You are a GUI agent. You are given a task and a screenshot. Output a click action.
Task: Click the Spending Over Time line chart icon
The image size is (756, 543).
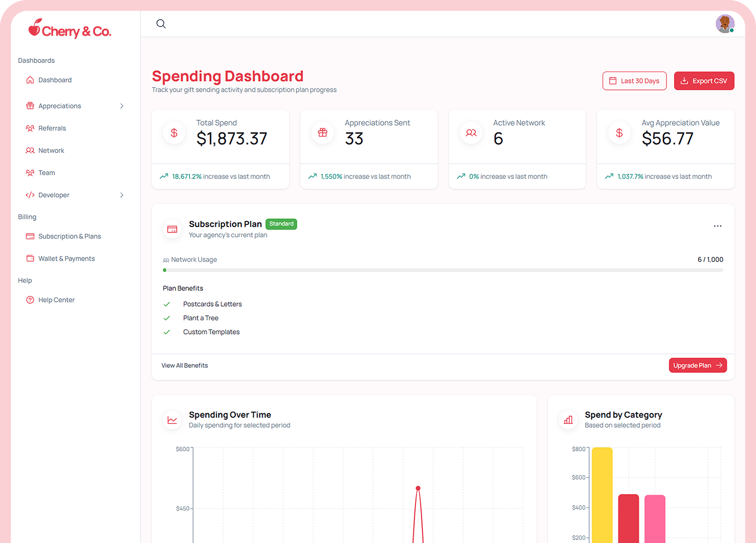[x=172, y=420]
